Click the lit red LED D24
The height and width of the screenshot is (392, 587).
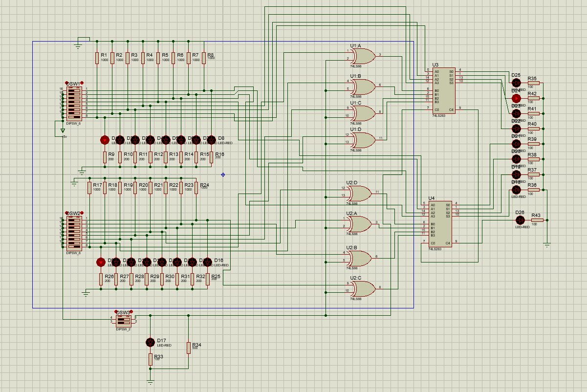pyautogui.click(x=516, y=98)
